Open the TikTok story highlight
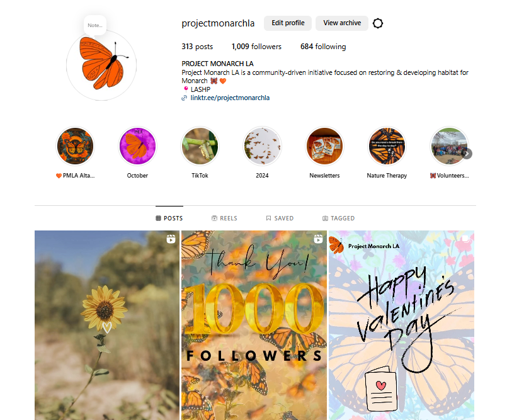Image resolution: width=507 pixels, height=420 pixels. tap(200, 146)
